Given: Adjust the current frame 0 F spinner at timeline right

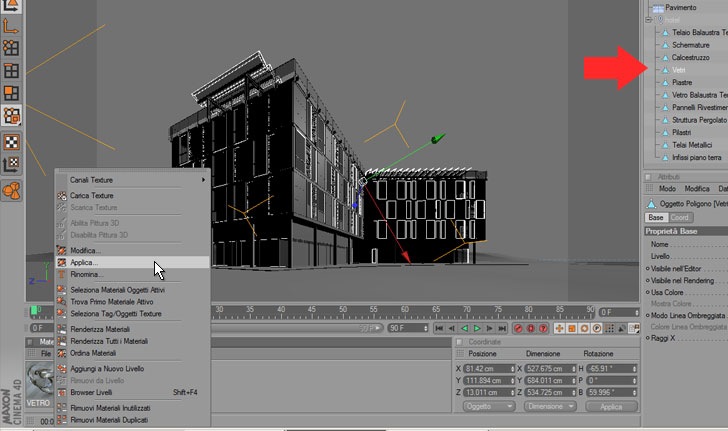Looking at the screenshot, I should pyautogui.click(x=637, y=313).
